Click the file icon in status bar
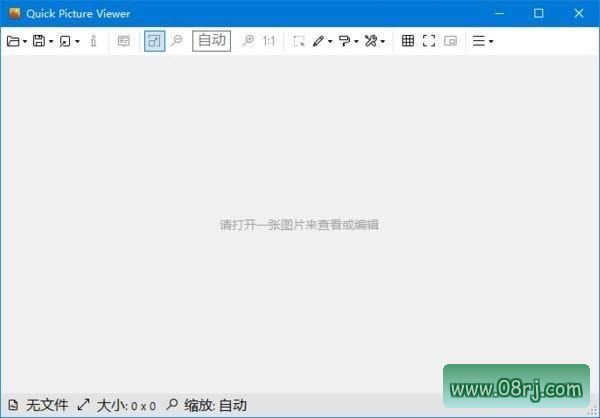 13,405
